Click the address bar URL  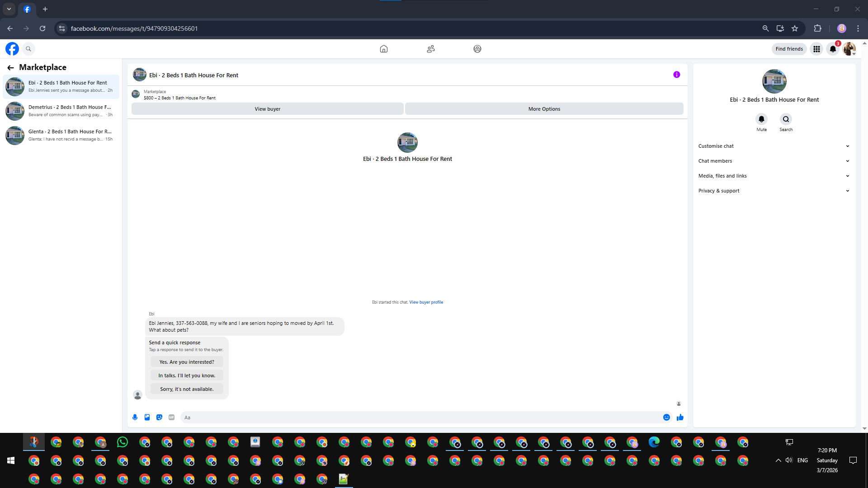tap(134, 28)
